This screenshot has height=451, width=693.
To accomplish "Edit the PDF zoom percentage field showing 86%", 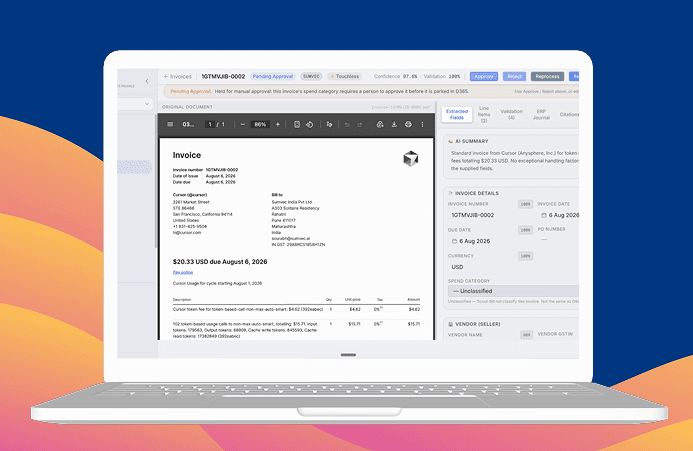I will (x=260, y=125).
